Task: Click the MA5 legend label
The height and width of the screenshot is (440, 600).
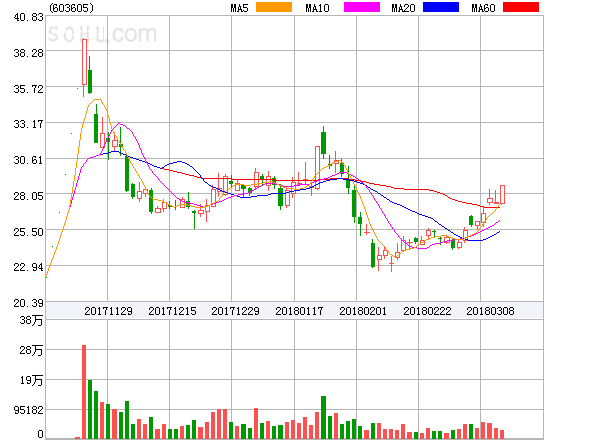Action: [x=239, y=8]
